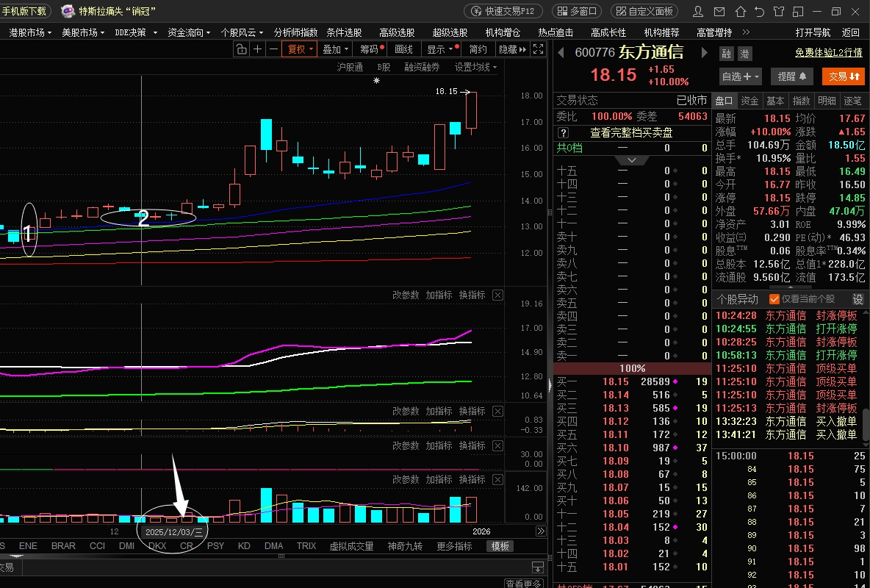
Task: Close the second indicator sub-panel (0.83 scale)
Action: click(497, 412)
